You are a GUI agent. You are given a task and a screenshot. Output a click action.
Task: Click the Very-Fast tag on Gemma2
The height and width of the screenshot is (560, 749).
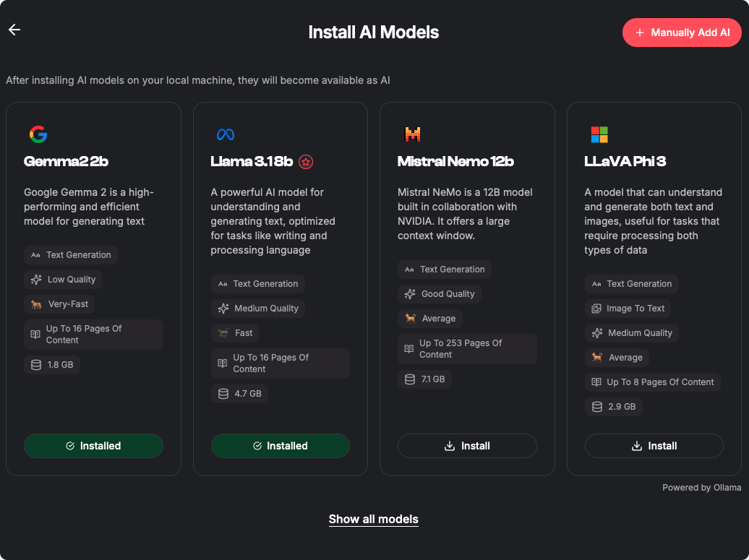pyautogui.click(x=59, y=303)
